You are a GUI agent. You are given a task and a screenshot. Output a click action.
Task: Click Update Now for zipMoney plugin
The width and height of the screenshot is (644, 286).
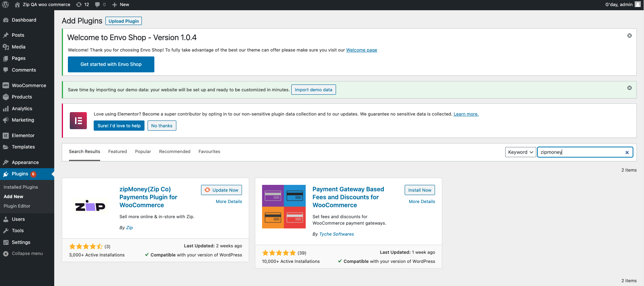221,190
